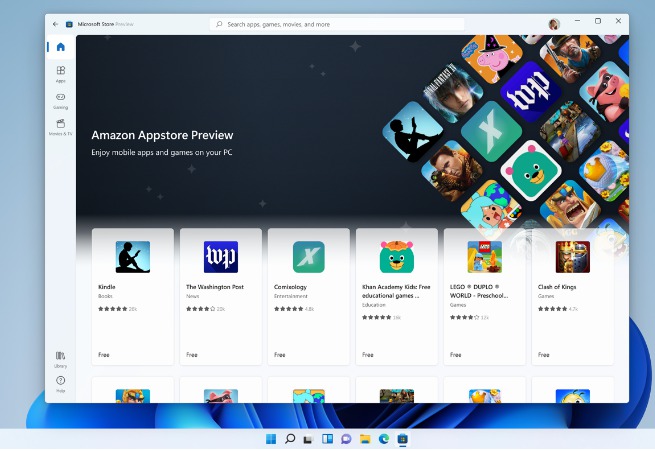Click The Washington Post app icon in its card

point(221,257)
